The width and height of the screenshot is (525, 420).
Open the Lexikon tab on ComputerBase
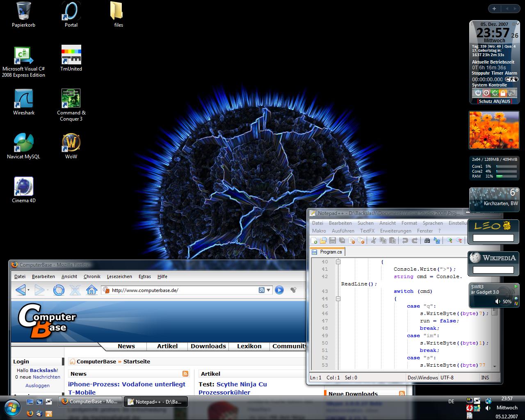[x=249, y=346]
